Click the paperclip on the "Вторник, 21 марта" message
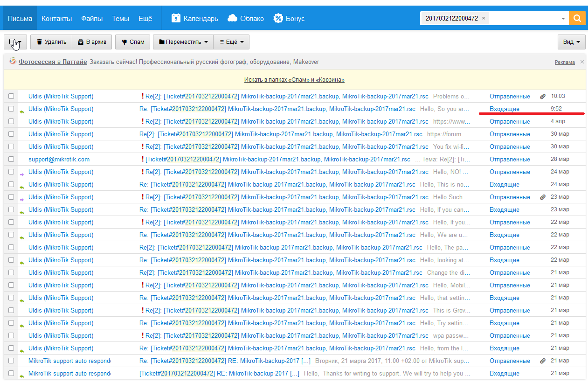This screenshot has width=588, height=383. [543, 361]
